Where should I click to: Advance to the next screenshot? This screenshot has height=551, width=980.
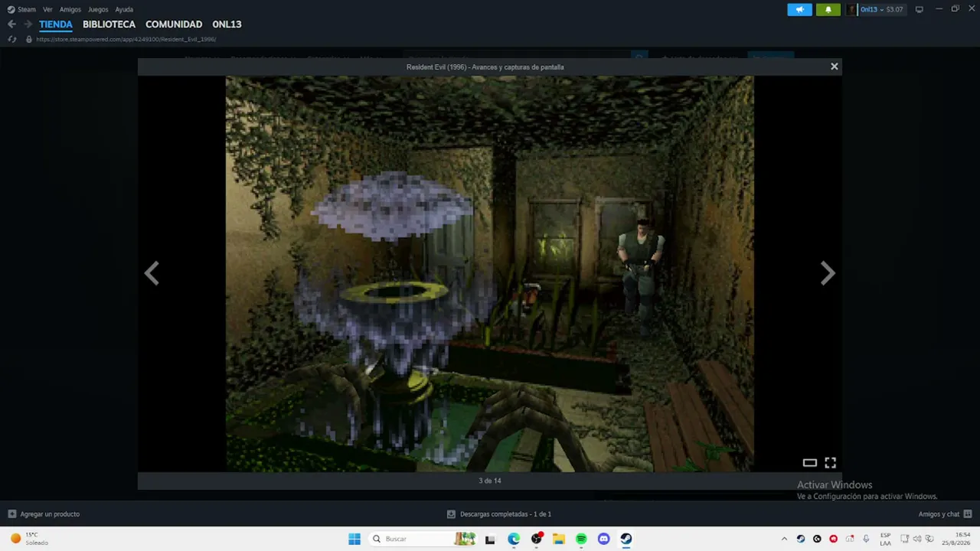coord(828,273)
